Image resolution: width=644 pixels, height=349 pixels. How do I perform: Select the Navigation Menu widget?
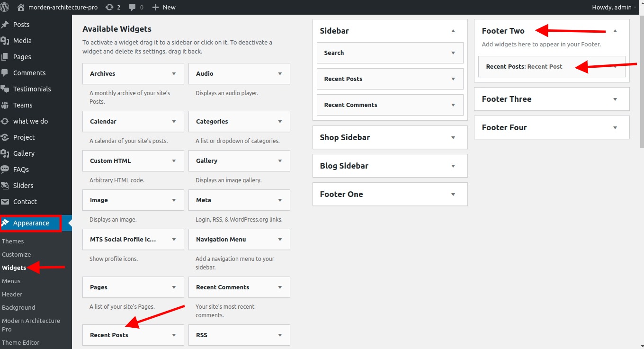pyautogui.click(x=221, y=240)
